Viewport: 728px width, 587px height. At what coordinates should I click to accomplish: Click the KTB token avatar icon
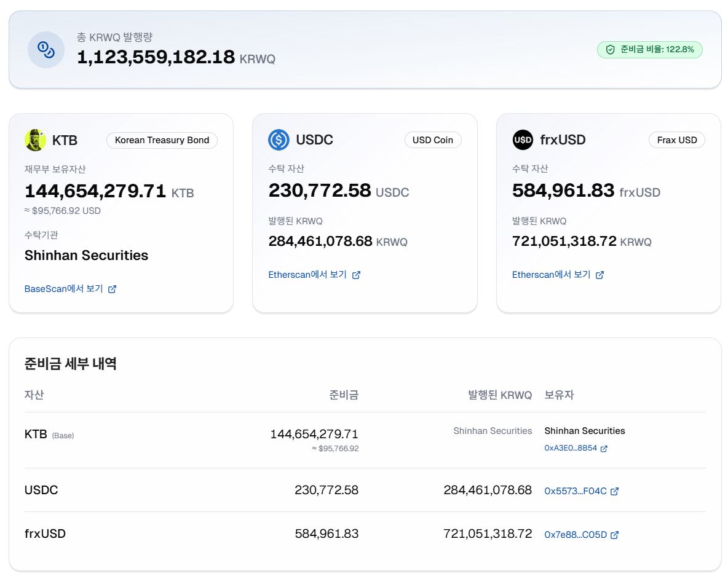pyautogui.click(x=36, y=140)
